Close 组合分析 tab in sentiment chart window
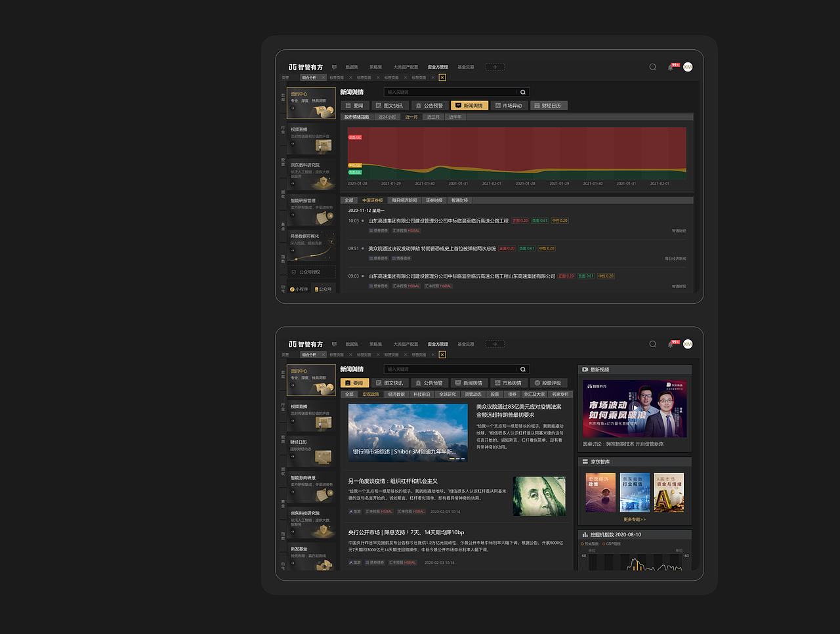 click(x=323, y=77)
